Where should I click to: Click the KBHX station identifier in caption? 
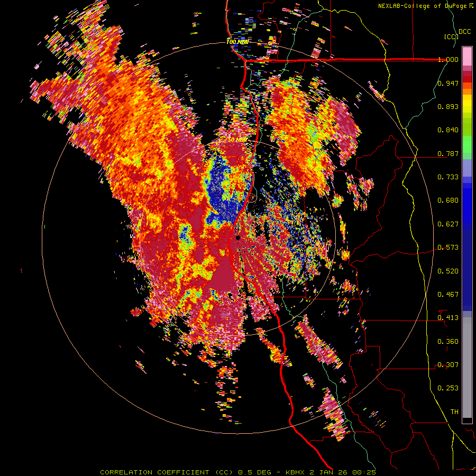[x=296, y=472]
